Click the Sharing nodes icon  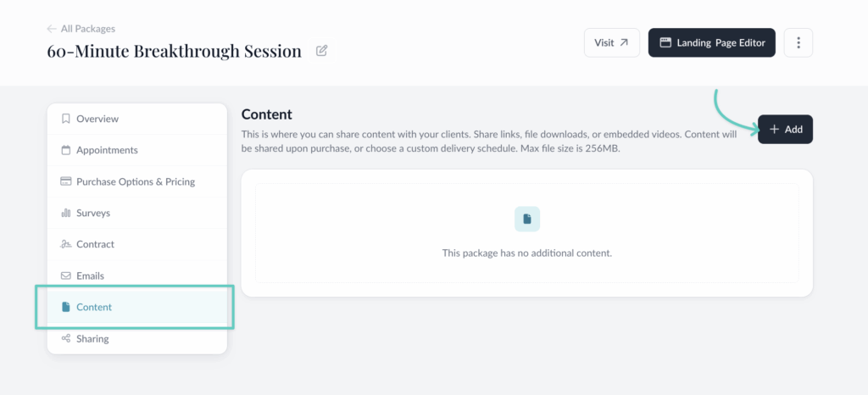click(66, 338)
